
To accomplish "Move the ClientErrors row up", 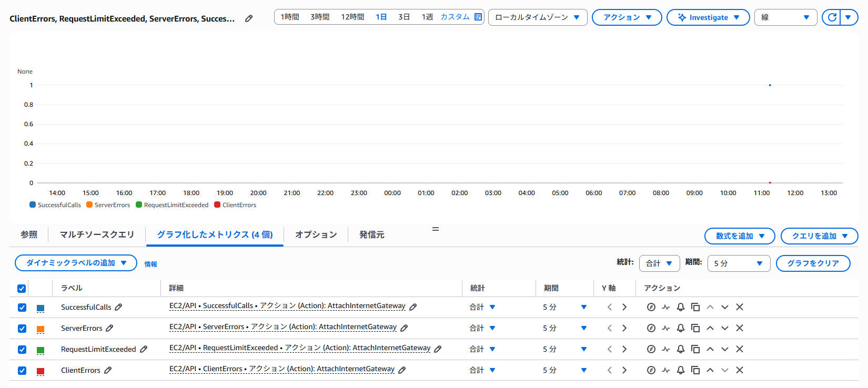I will (x=710, y=370).
